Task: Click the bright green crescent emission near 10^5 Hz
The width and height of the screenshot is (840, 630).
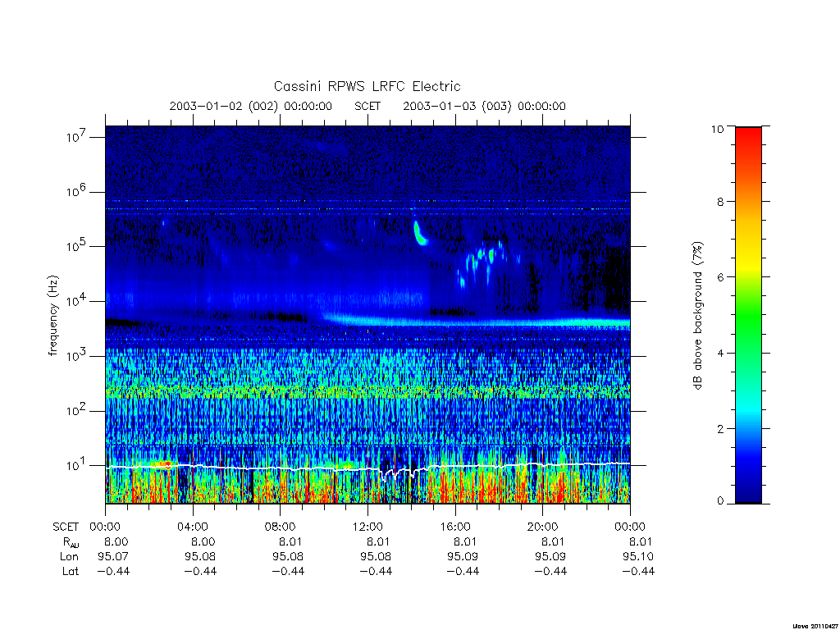Action: point(421,234)
